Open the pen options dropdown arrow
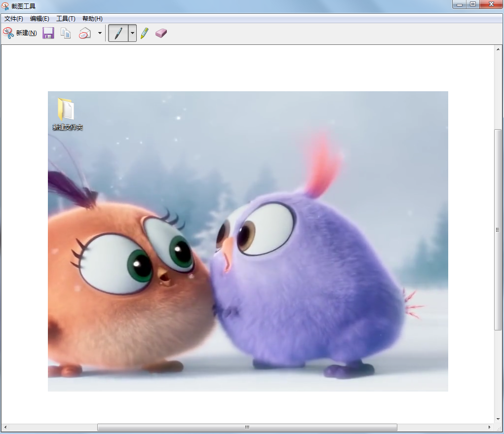 pos(132,33)
